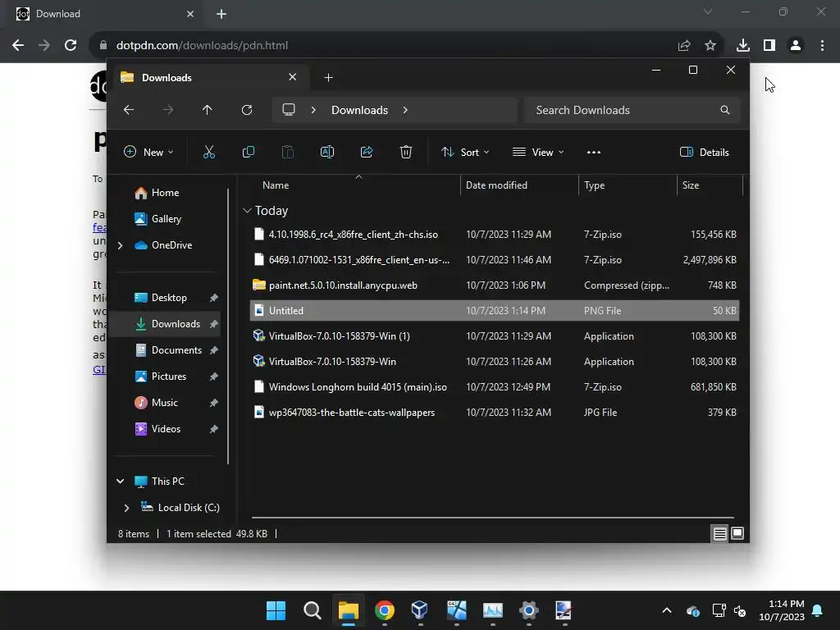The width and height of the screenshot is (840, 630).
Task: Click in the Search Downloads field
Action: pyautogui.click(x=632, y=110)
